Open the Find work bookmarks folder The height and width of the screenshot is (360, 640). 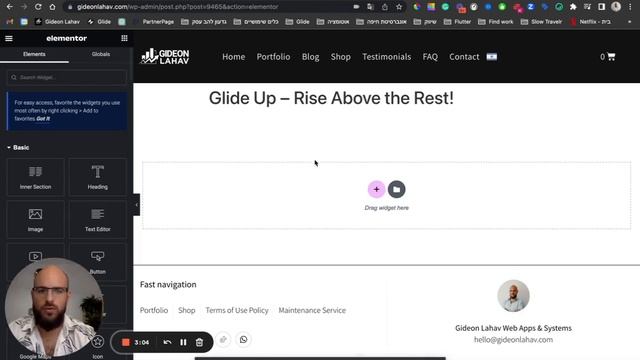tap(496, 22)
